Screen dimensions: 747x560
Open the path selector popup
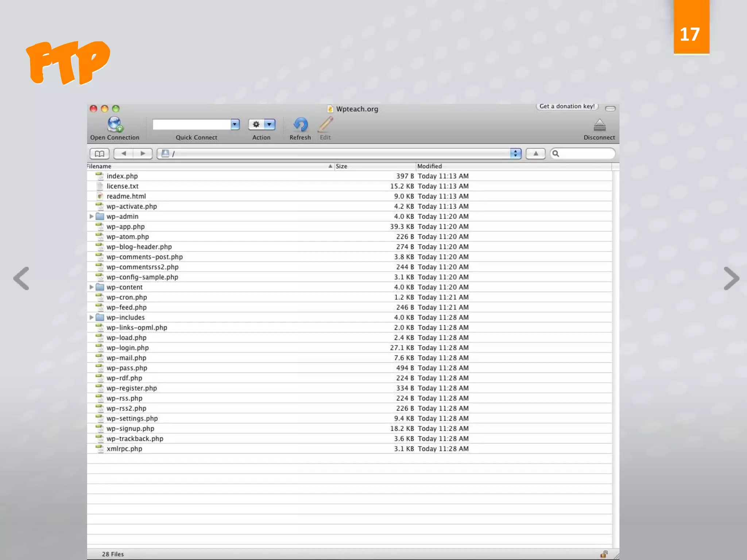coord(515,153)
